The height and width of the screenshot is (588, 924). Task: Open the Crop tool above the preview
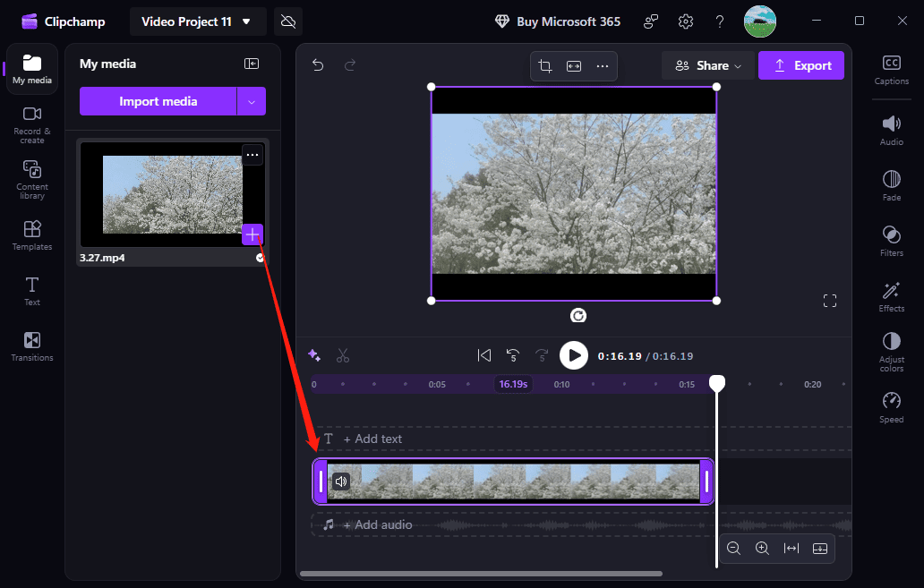[545, 66]
